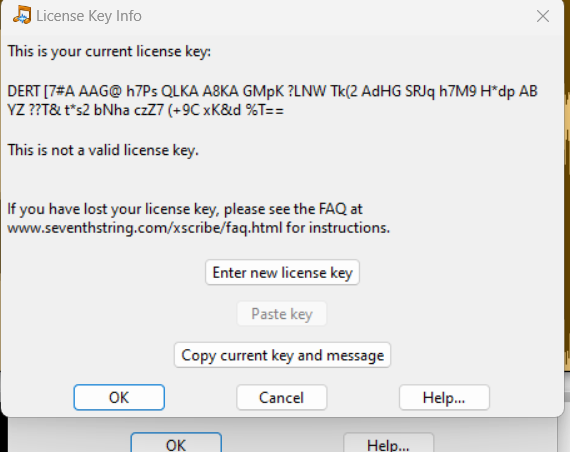Copy current key and message
This screenshot has width=570, height=452.
point(282,355)
